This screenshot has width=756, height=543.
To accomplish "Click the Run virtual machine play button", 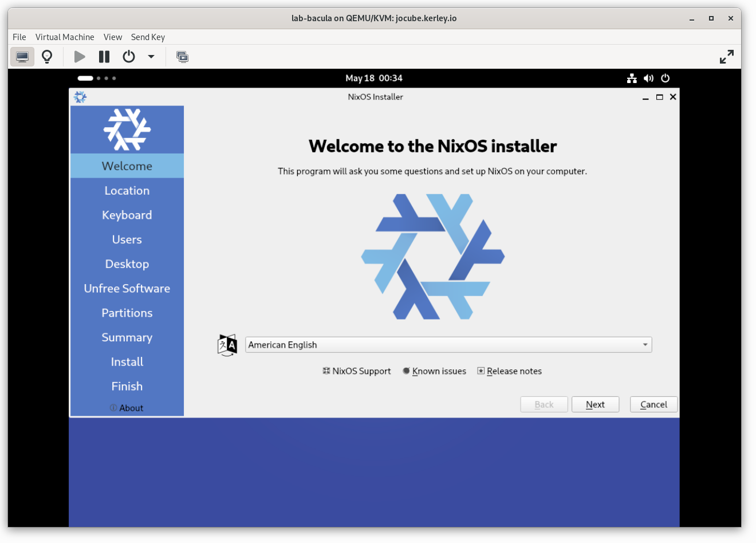I will point(80,57).
